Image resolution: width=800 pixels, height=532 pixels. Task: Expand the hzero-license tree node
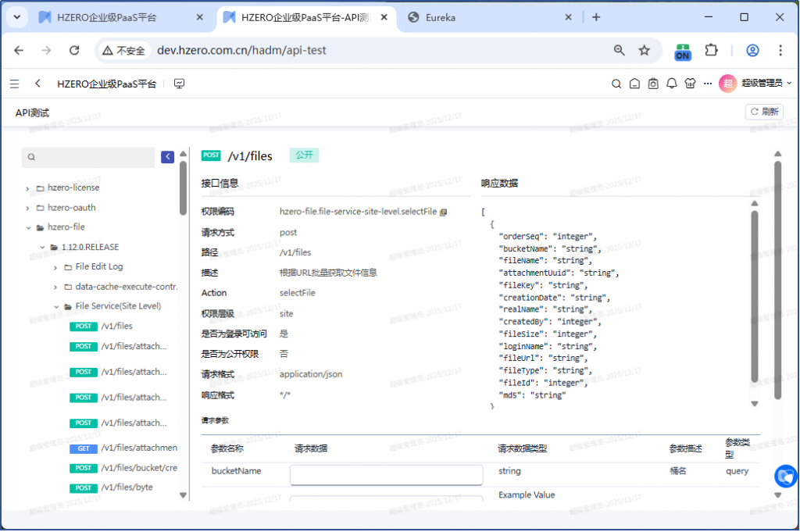(x=28, y=188)
